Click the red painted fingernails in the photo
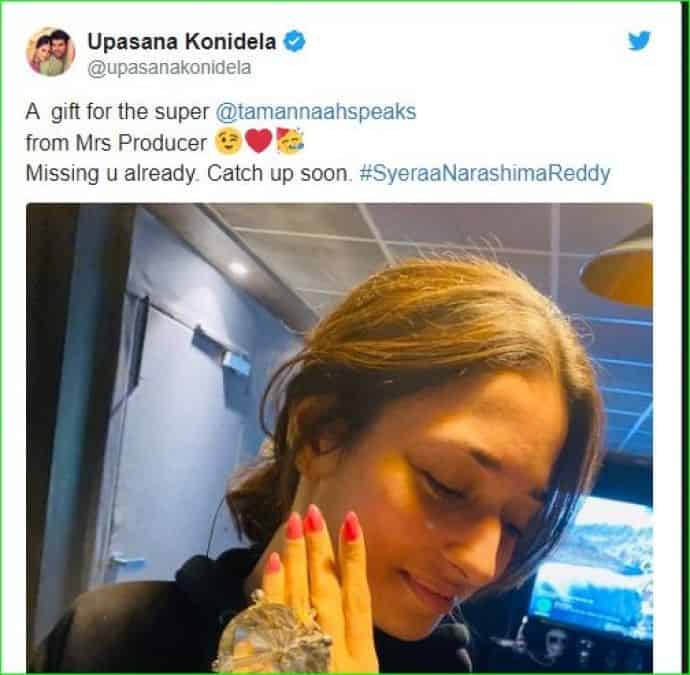Viewport: 690px width, 675px height. (x=314, y=528)
